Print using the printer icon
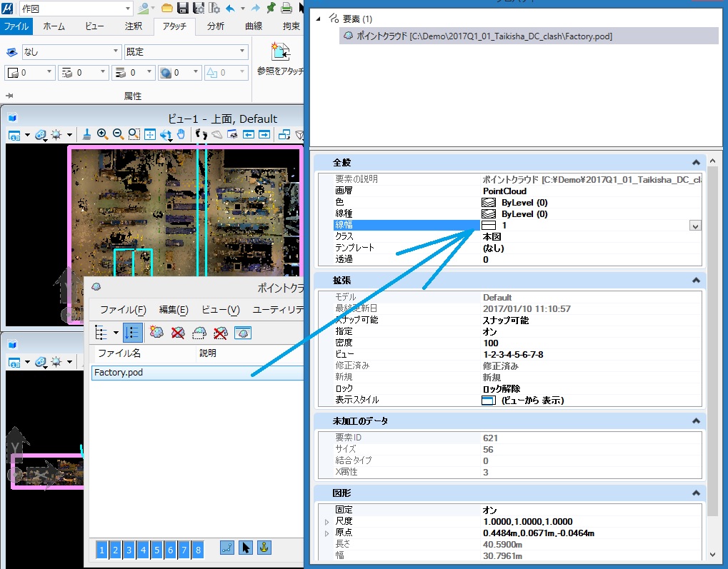The width and height of the screenshot is (728, 569). (287, 8)
